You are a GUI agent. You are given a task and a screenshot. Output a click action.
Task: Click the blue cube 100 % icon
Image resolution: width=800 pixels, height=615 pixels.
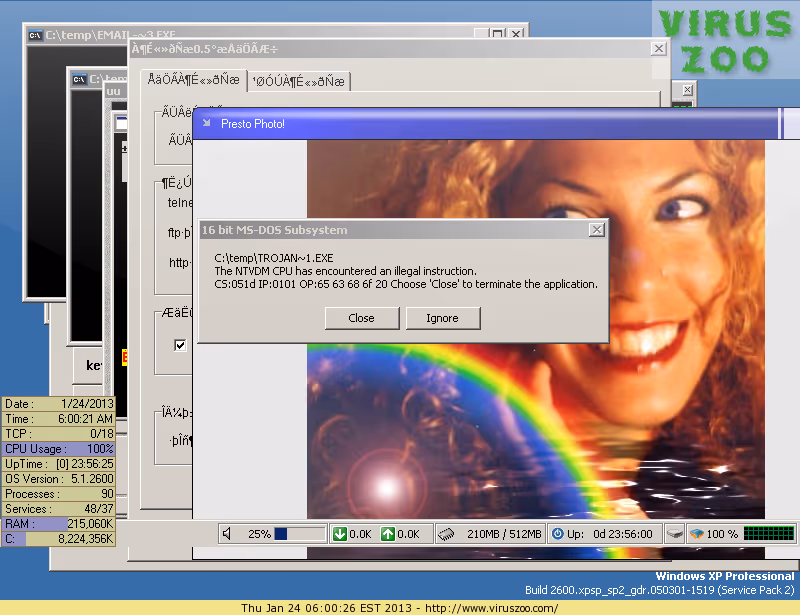coord(696,534)
